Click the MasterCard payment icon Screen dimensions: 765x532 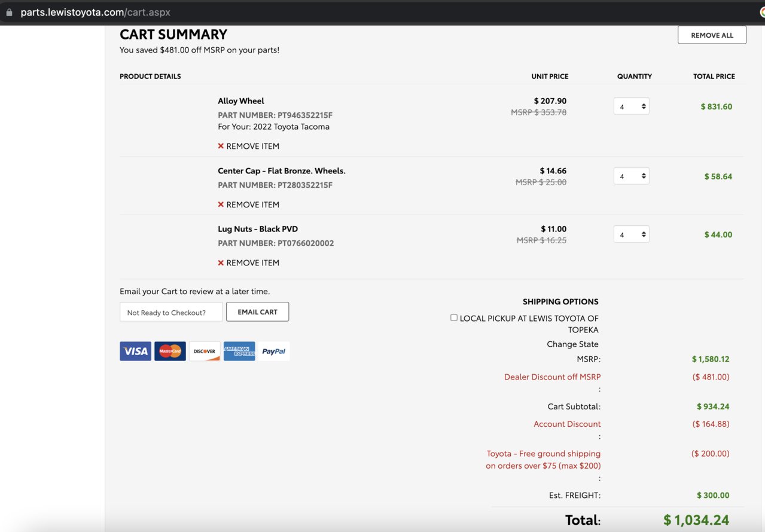point(170,351)
